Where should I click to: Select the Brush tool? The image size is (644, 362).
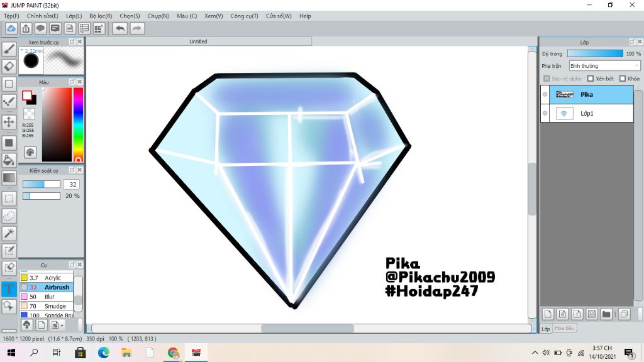[x=9, y=49]
